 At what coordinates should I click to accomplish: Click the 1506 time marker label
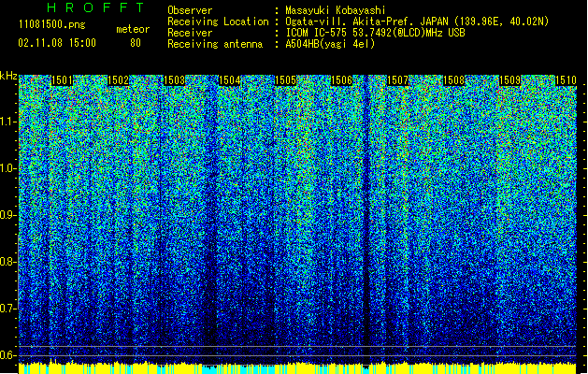341,80
